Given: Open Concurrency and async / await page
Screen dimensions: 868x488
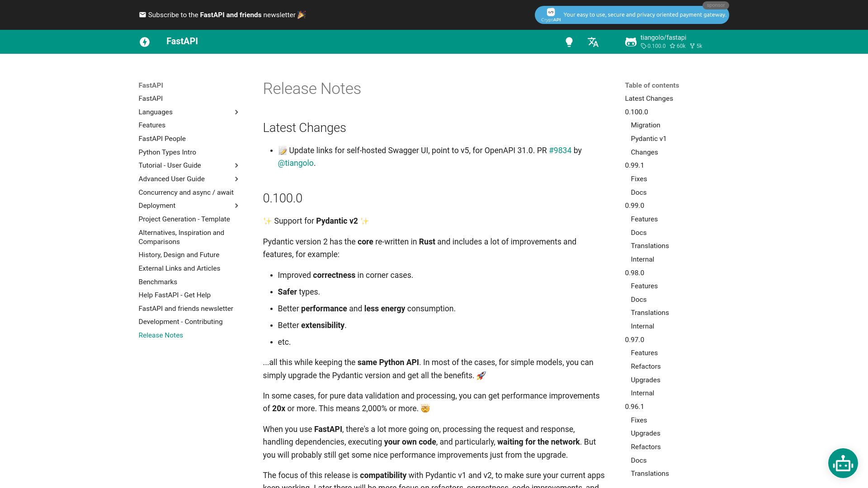Looking at the screenshot, I should point(186,192).
